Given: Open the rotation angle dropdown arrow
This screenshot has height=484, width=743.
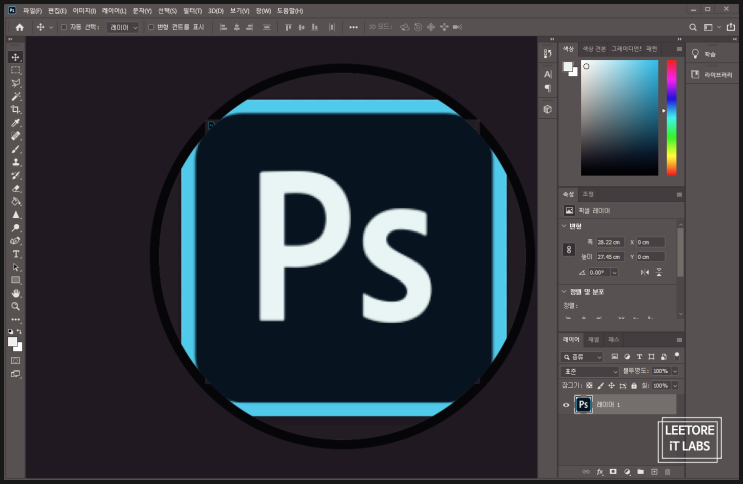Looking at the screenshot, I should pyautogui.click(x=615, y=273).
